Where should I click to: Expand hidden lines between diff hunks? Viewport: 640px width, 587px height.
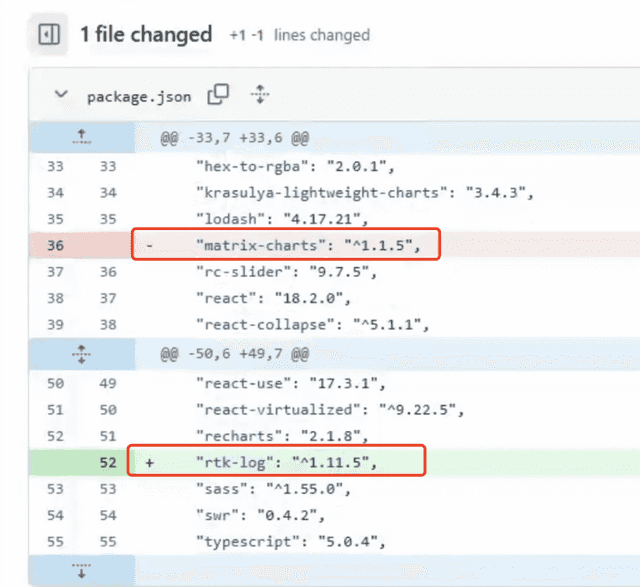[82, 354]
